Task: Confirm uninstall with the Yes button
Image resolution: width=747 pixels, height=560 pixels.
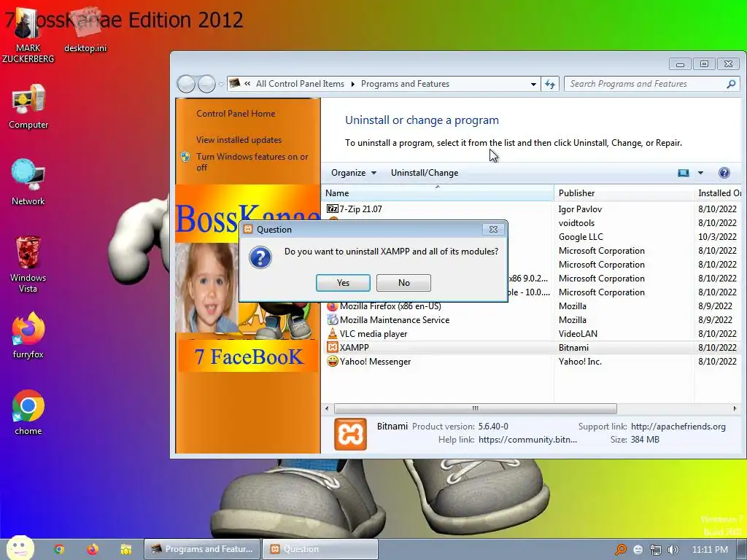Action: (x=343, y=283)
